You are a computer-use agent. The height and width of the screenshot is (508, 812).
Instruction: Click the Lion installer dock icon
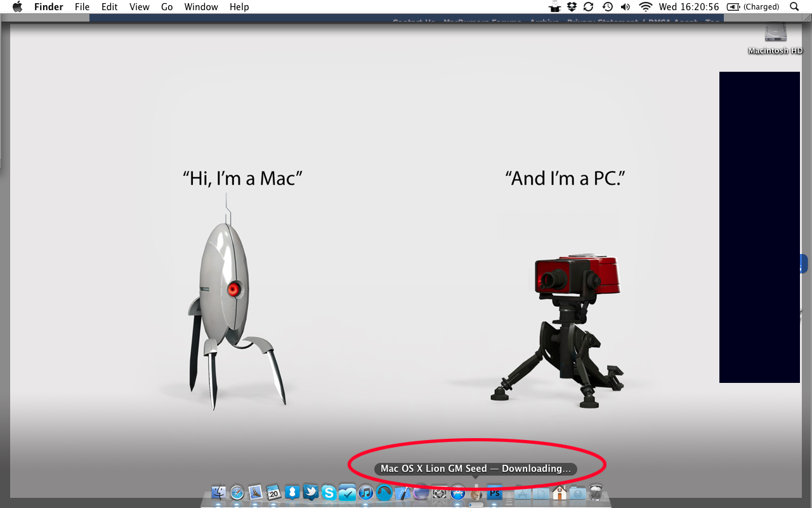tap(476, 494)
